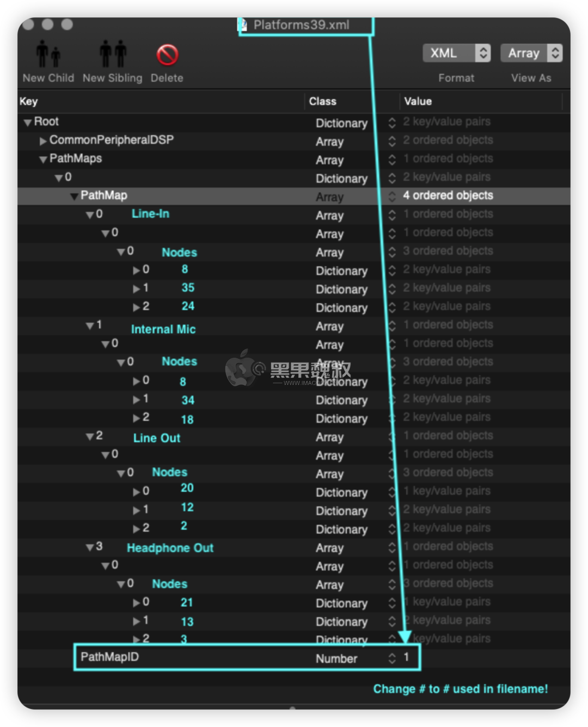Screen dimensions: 588x727
Task: Click the Key column header
Action: [x=29, y=101]
